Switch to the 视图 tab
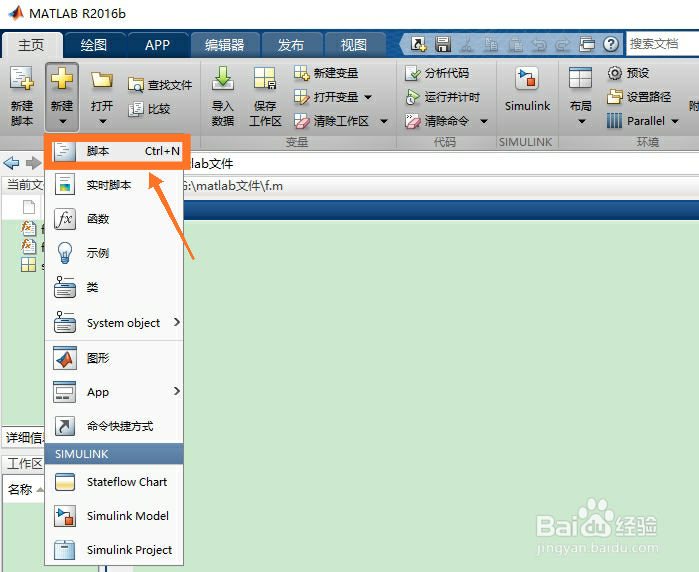Viewport: 699px width, 572px height. pos(354,45)
